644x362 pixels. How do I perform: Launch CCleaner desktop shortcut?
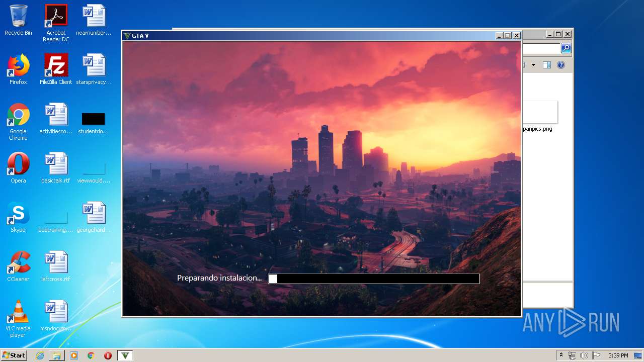coord(18,266)
